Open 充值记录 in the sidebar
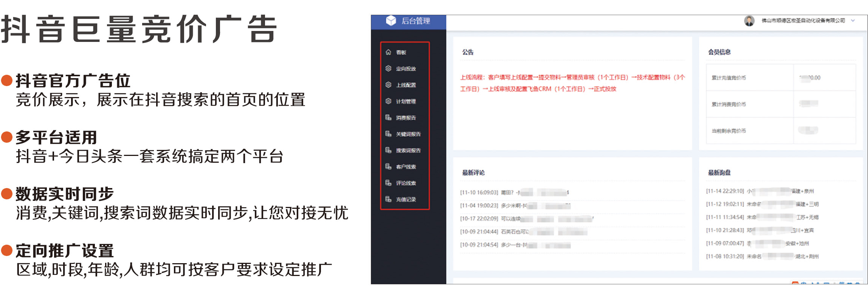 coord(406,199)
